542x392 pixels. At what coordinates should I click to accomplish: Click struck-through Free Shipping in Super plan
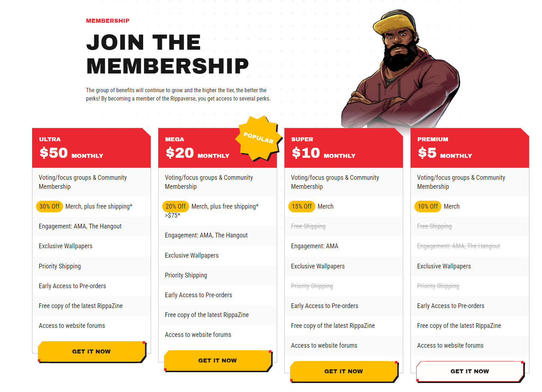308,226
